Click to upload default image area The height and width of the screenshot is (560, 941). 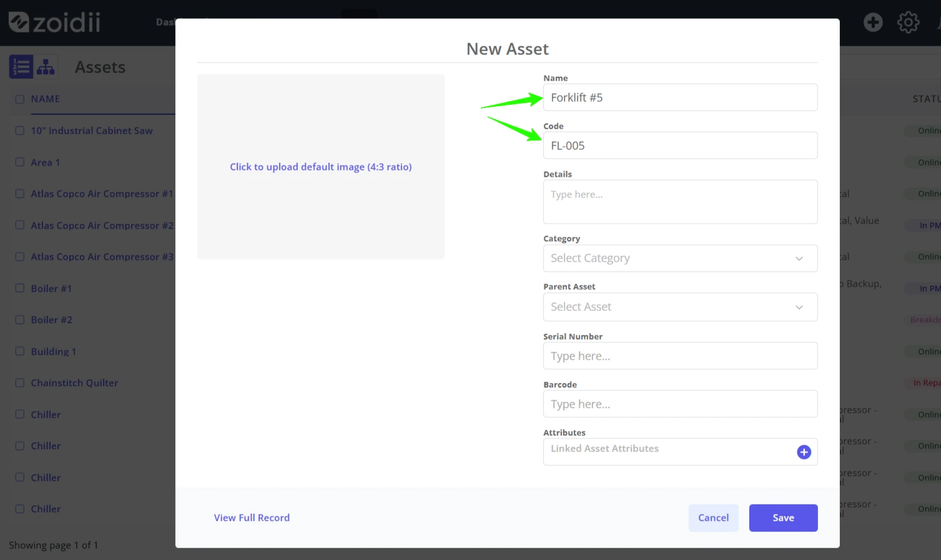point(321,167)
